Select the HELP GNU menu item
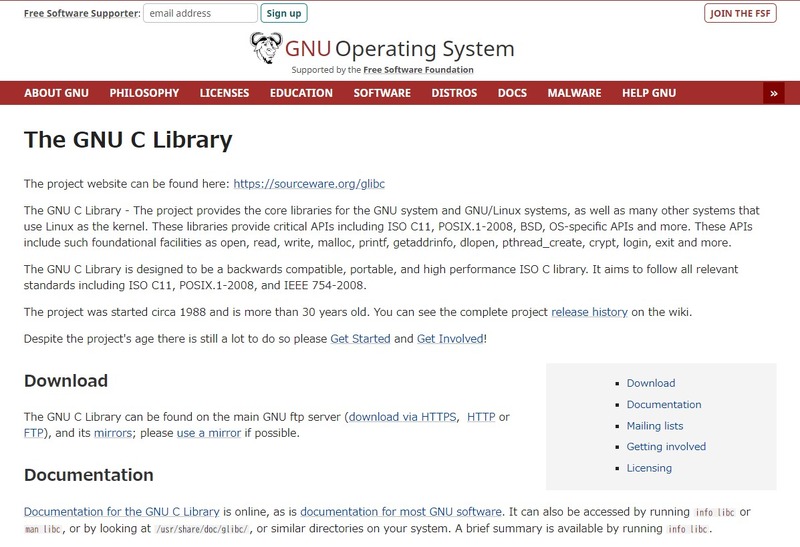 tap(649, 93)
